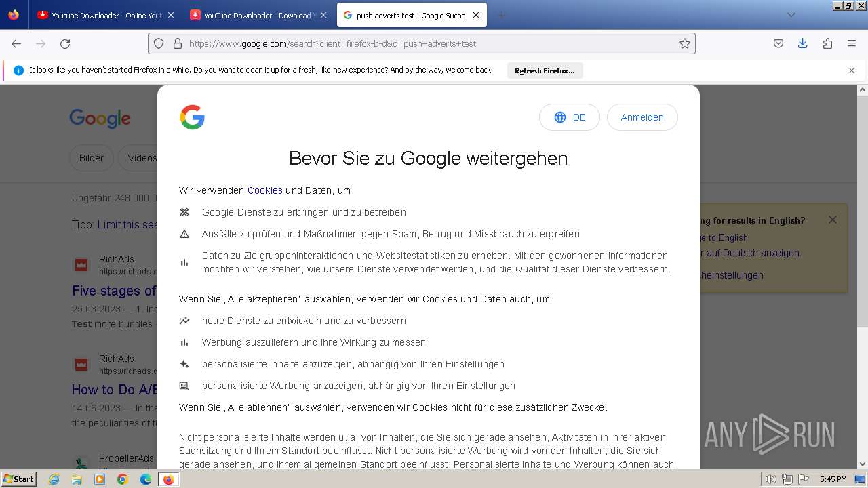868x488 pixels.
Task: Go back using the browser back arrow
Action: (16, 43)
